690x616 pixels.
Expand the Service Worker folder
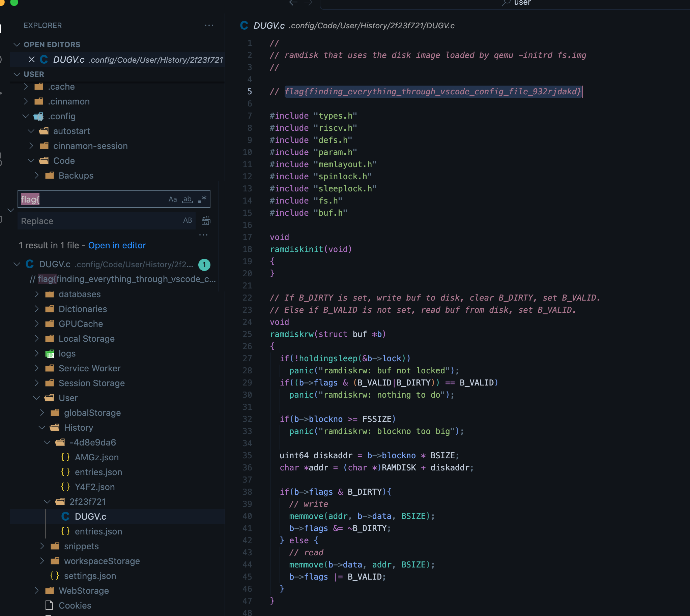coord(36,368)
